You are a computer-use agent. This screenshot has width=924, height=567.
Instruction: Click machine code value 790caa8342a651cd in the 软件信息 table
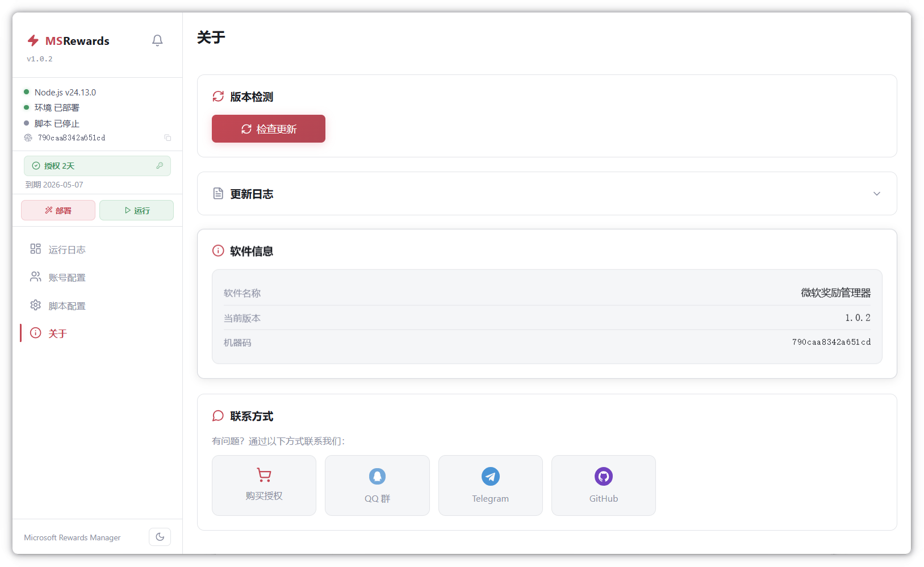[x=831, y=342]
